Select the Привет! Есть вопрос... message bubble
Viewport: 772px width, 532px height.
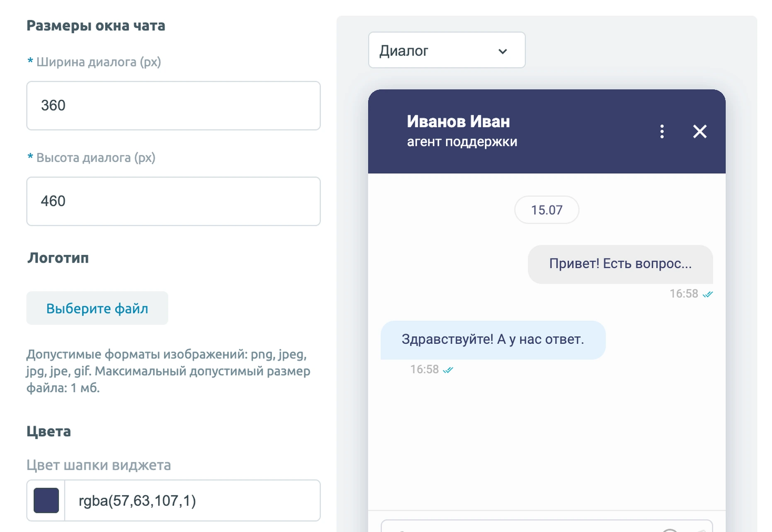click(620, 264)
